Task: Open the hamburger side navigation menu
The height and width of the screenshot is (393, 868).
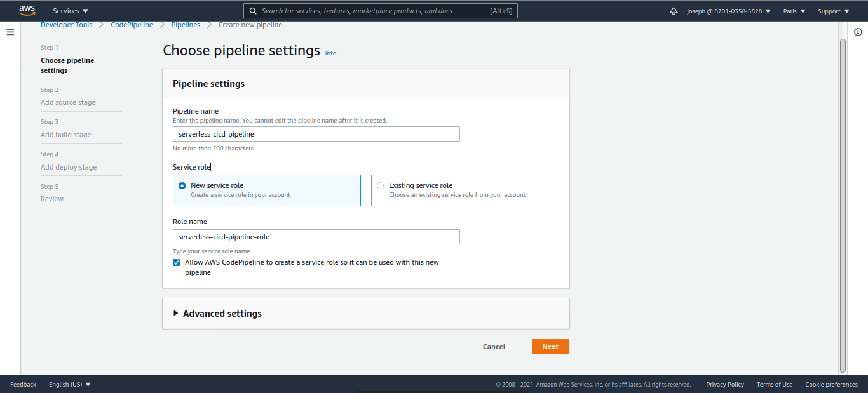Action: click(10, 32)
